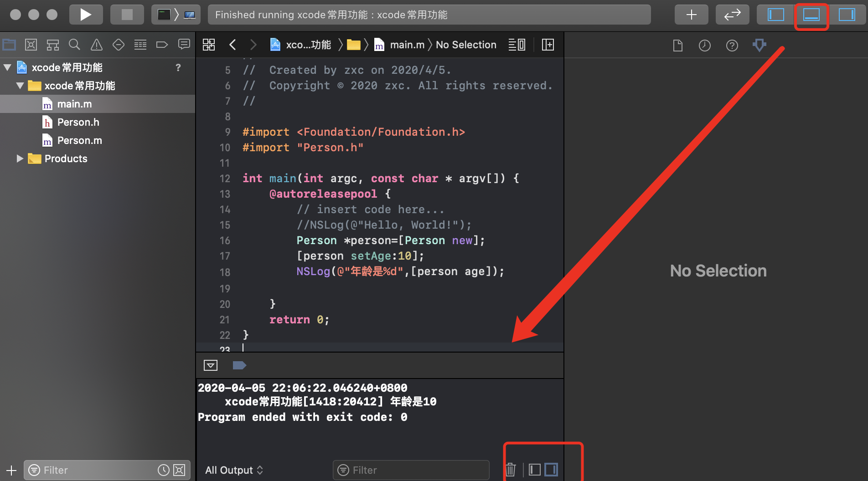Show the Issue navigator warning icon
This screenshot has width=868, height=481.
click(x=96, y=45)
